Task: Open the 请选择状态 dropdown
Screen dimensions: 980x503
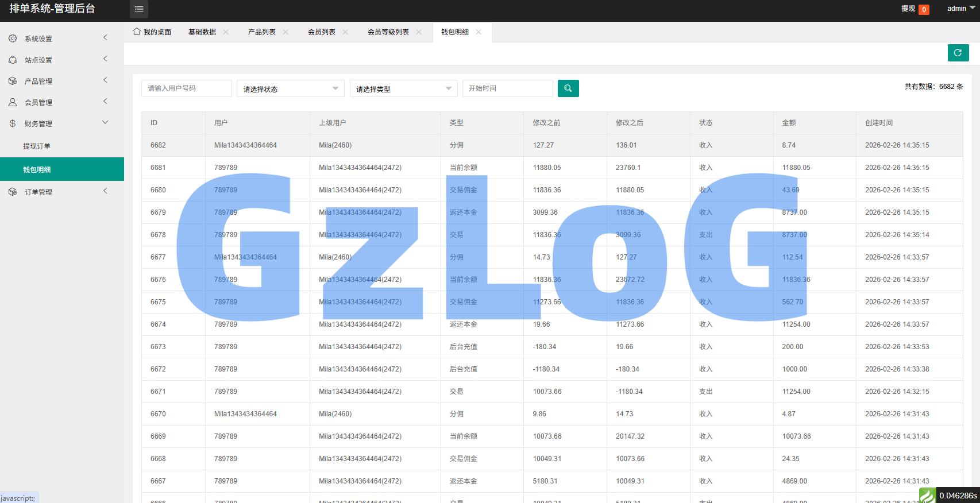Action: tap(290, 88)
